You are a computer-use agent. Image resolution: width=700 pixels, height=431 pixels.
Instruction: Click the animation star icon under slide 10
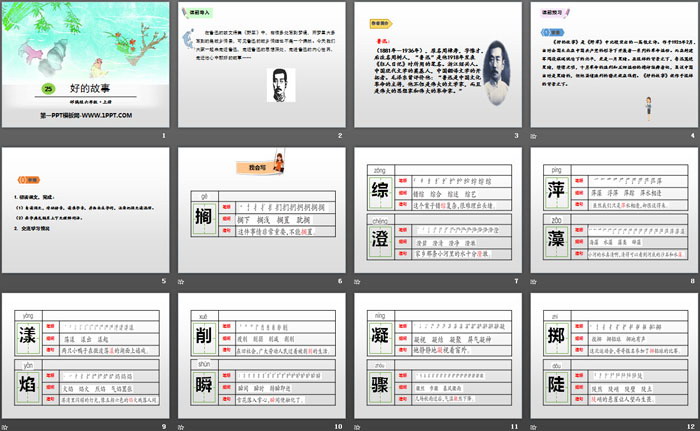[x=184, y=425]
